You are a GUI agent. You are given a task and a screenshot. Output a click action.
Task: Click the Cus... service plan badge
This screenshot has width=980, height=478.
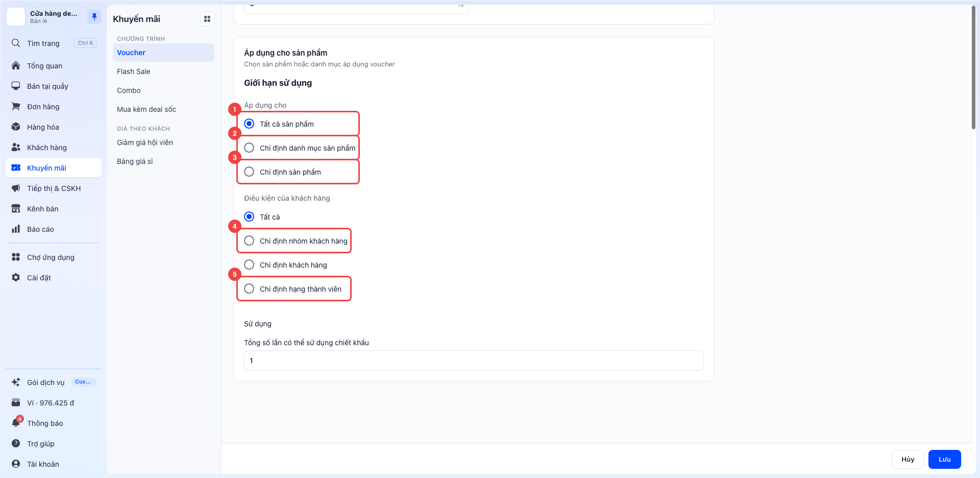tap(83, 382)
